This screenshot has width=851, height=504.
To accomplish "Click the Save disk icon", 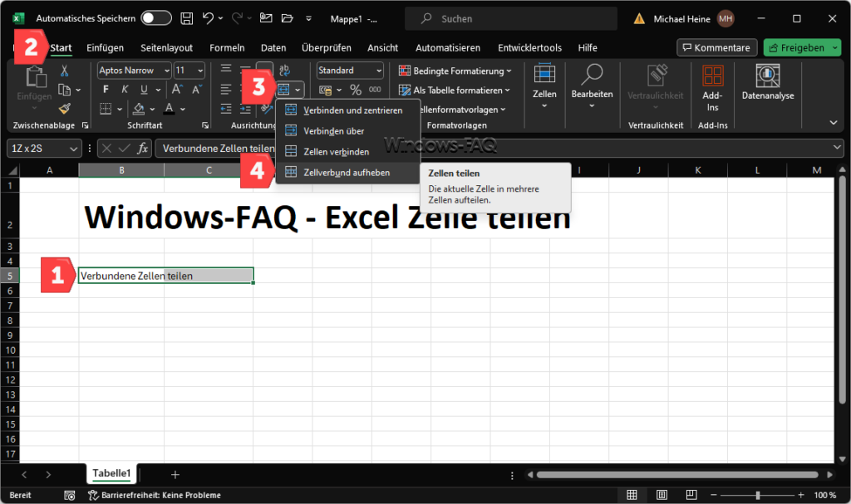I will point(187,18).
